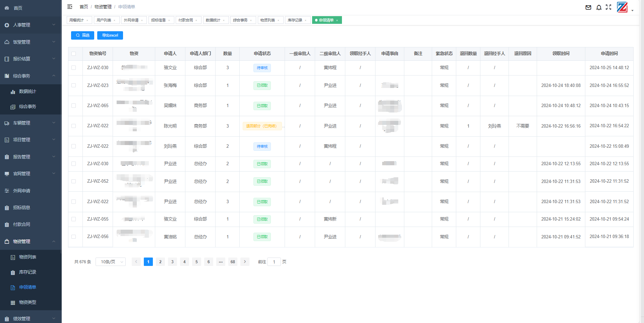The image size is (644, 323).
Task: Click the sidebar collapse hamburger icon
Action: pos(70,7)
